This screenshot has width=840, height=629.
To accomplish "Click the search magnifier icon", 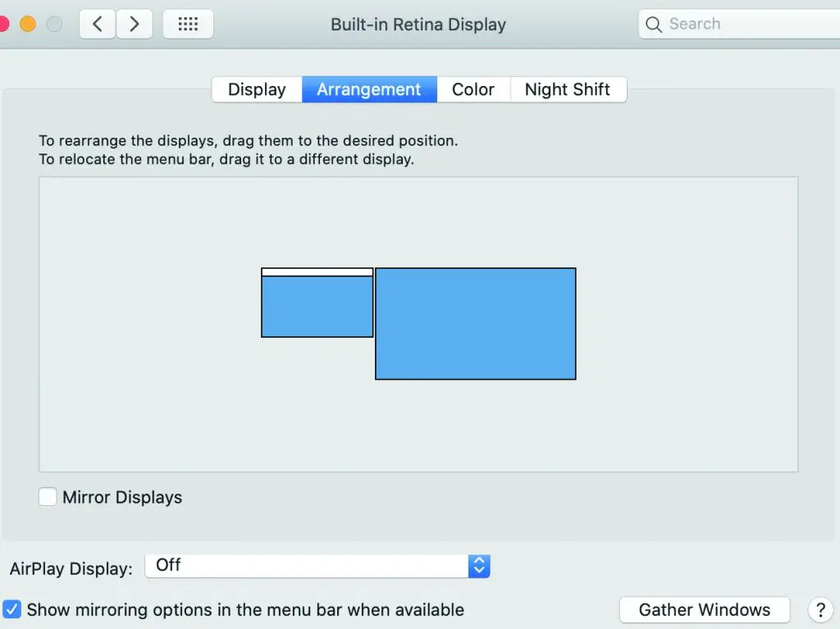I will pos(654,25).
